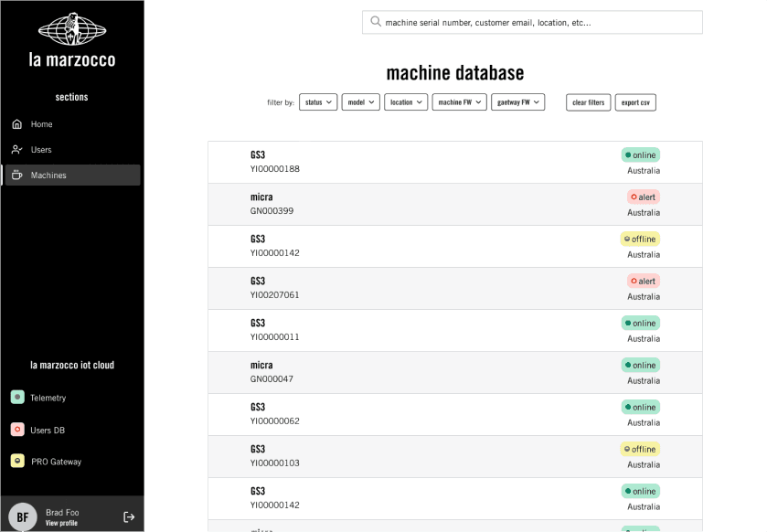Click online badge for YI00000011

(x=641, y=324)
